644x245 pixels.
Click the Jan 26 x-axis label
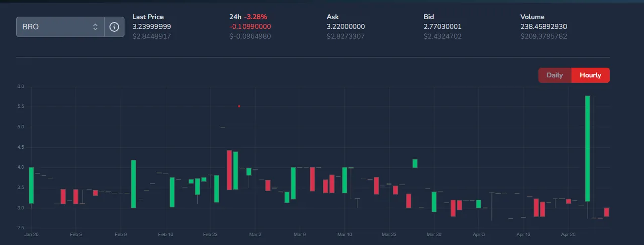pos(31,235)
